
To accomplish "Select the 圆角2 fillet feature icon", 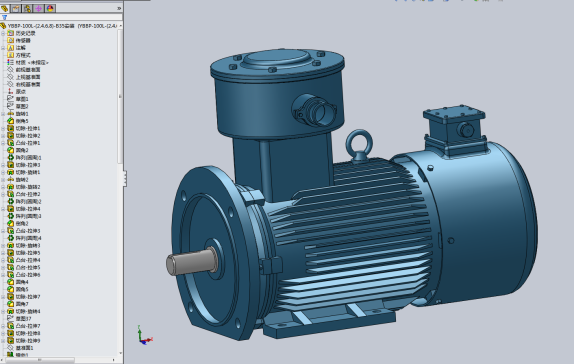I will 11,150.
